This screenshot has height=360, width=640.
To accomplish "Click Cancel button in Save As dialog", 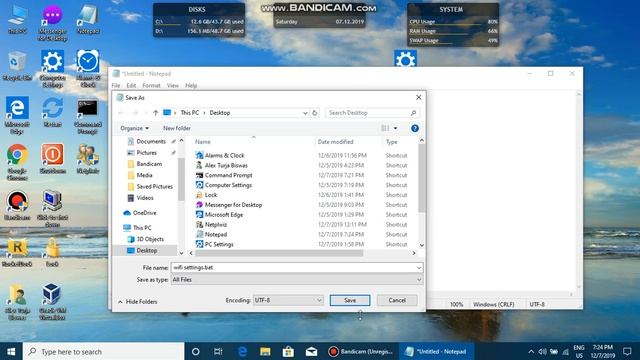I will pyautogui.click(x=397, y=300).
